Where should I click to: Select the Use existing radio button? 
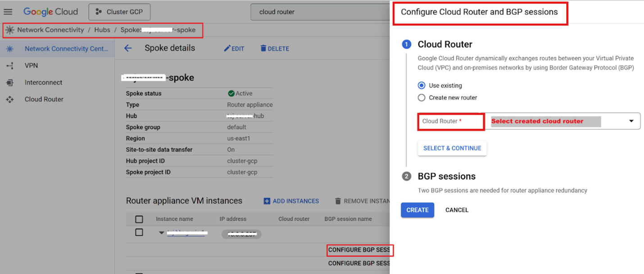(x=421, y=85)
